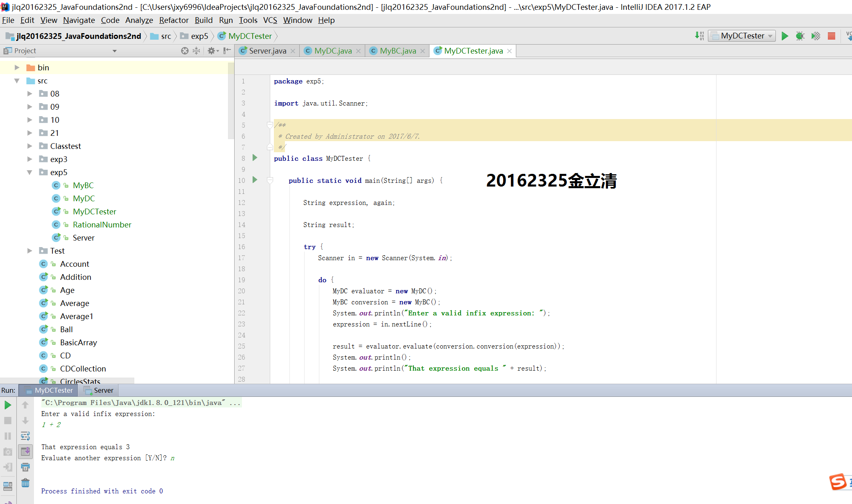This screenshot has width=852, height=504.
Task: Click the run gutter arrow beside class MyDCTester
Action: click(255, 158)
